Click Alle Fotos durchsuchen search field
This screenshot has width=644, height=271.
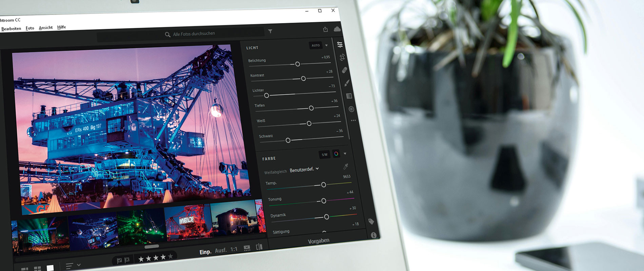pyautogui.click(x=181, y=34)
